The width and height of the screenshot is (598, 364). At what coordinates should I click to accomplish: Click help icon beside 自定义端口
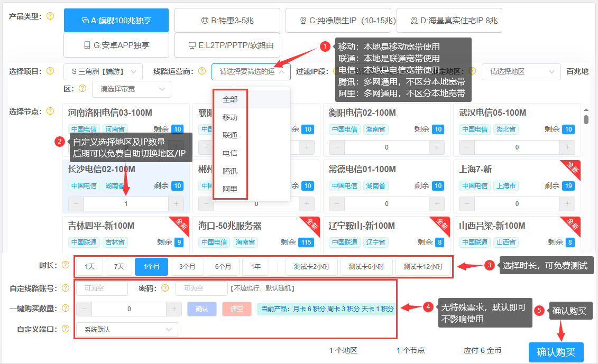(x=66, y=329)
